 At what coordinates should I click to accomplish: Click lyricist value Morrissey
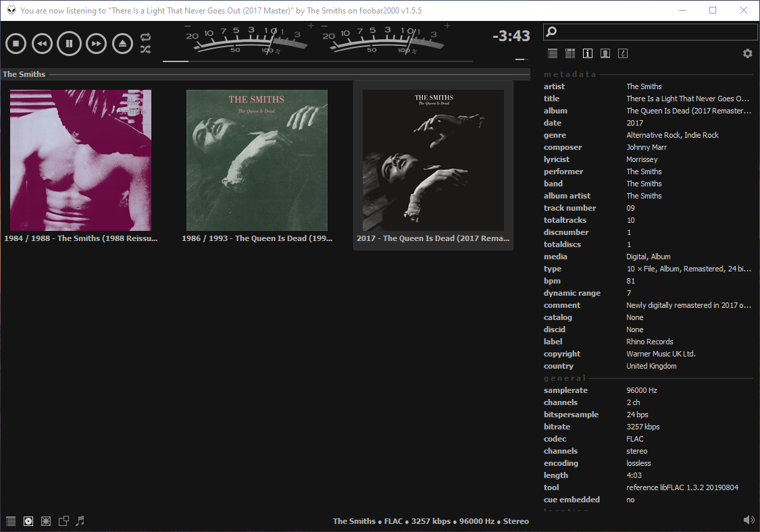click(x=642, y=159)
